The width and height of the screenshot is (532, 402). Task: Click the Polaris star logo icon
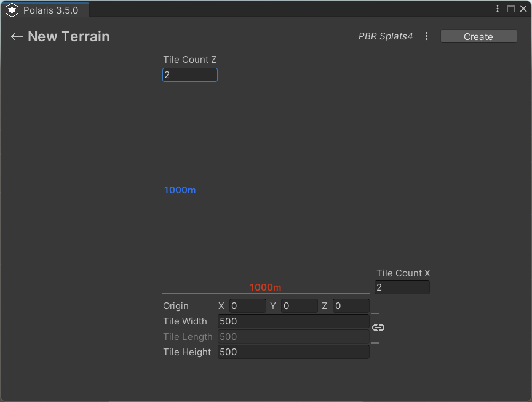click(12, 10)
